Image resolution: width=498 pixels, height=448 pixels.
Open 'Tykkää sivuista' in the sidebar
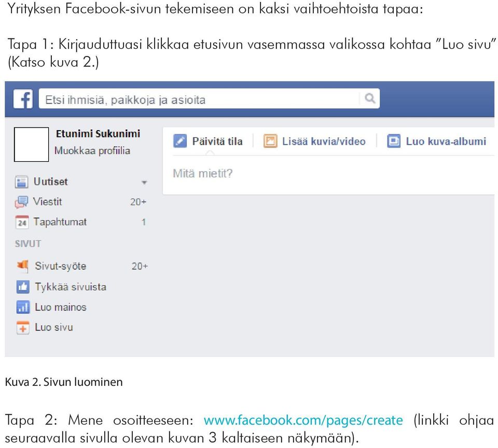click(x=71, y=287)
